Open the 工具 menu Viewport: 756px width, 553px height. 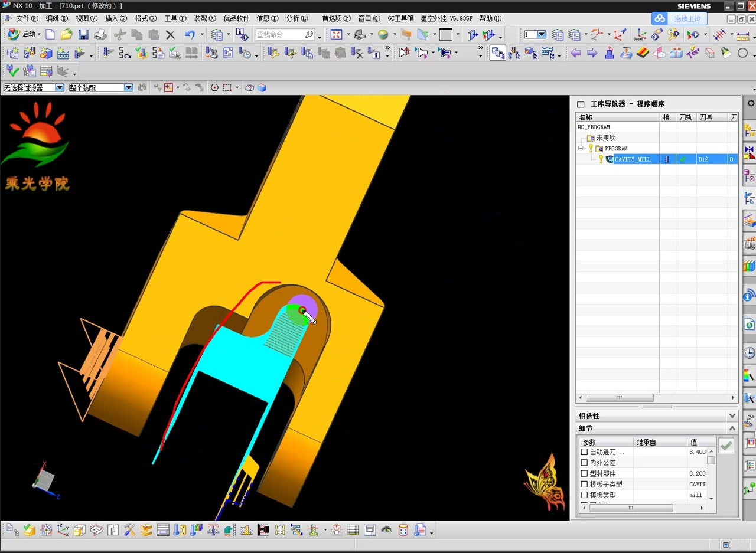pyautogui.click(x=175, y=18)
